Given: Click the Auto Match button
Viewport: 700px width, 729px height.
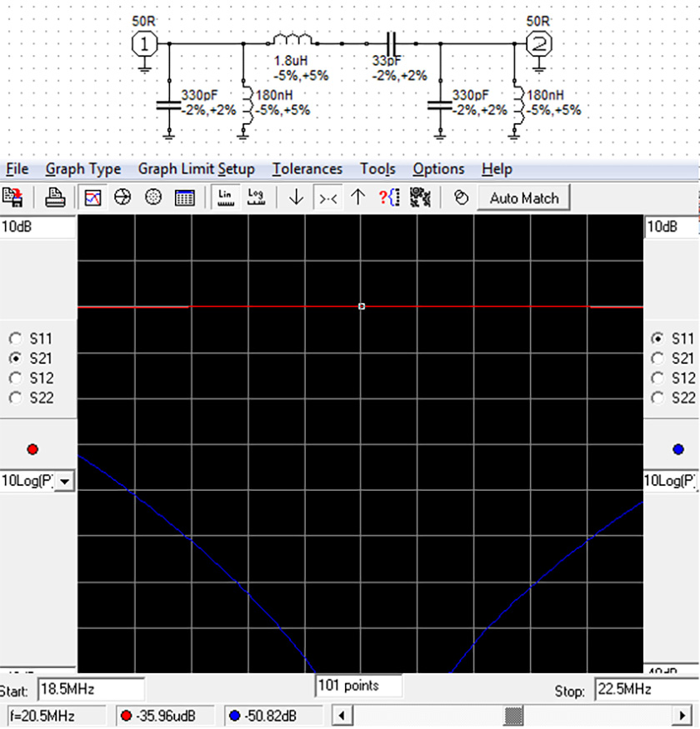Looking at the screenshot, I should coord(523,198).
